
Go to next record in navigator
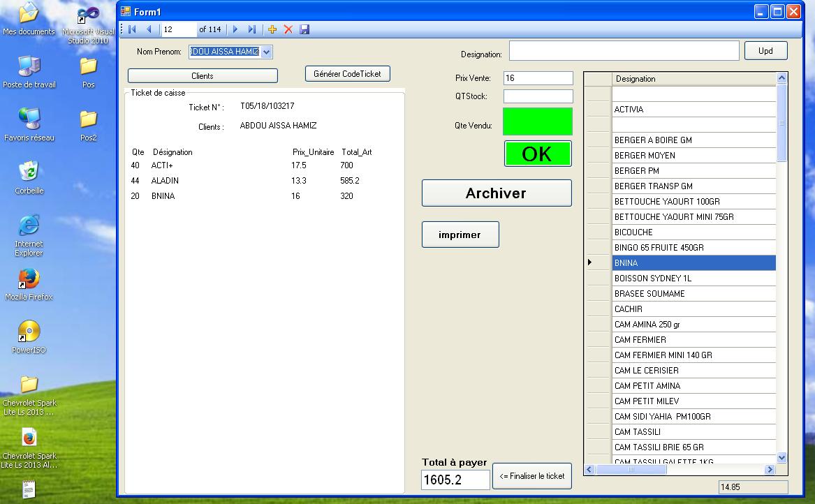235,29
